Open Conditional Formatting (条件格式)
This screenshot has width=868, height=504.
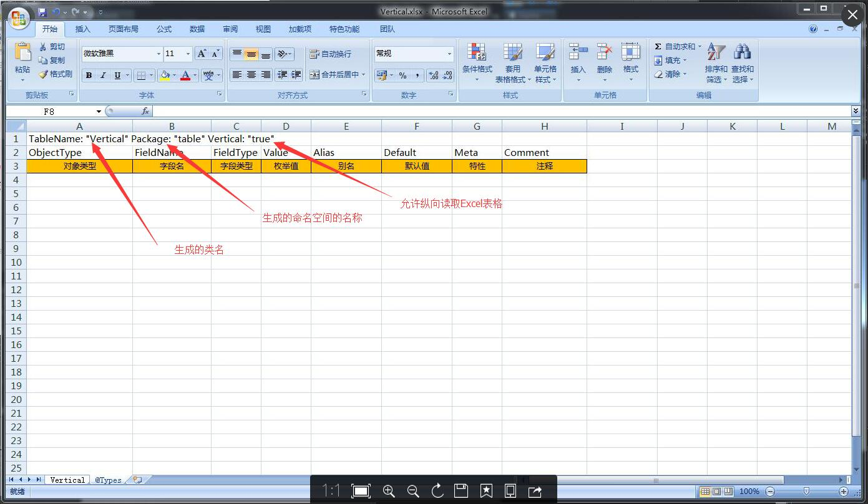coord(477,62)
